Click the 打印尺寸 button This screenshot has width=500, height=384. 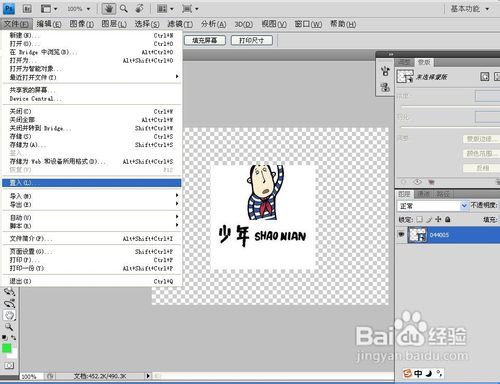tap(252, 40)
